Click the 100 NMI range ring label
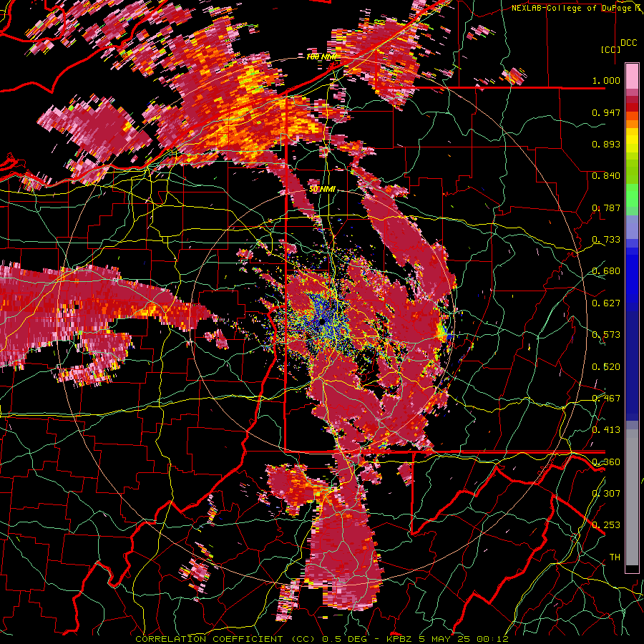The height and width of the screenshot is (644, 644). 321,57
